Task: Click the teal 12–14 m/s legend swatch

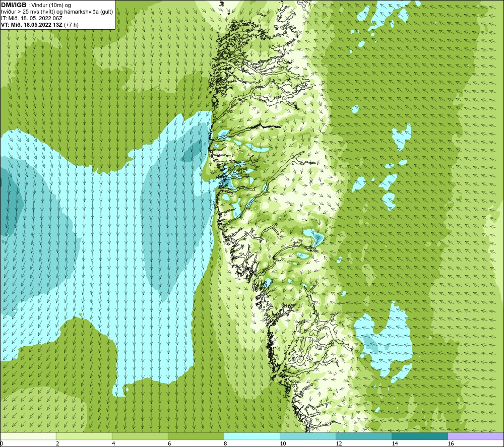Action: tap(364, 436)
